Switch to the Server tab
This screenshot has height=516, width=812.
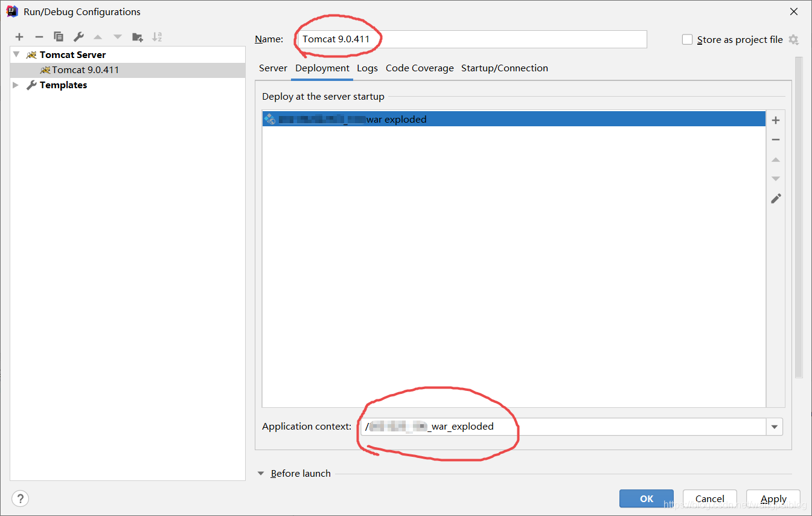tap(273, 68)
